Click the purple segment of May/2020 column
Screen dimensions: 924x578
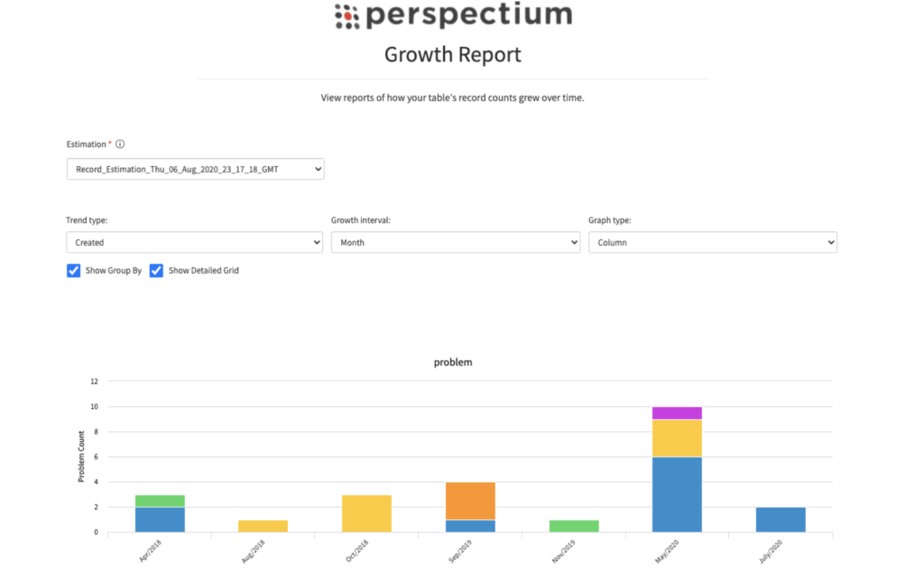point(677,413)
